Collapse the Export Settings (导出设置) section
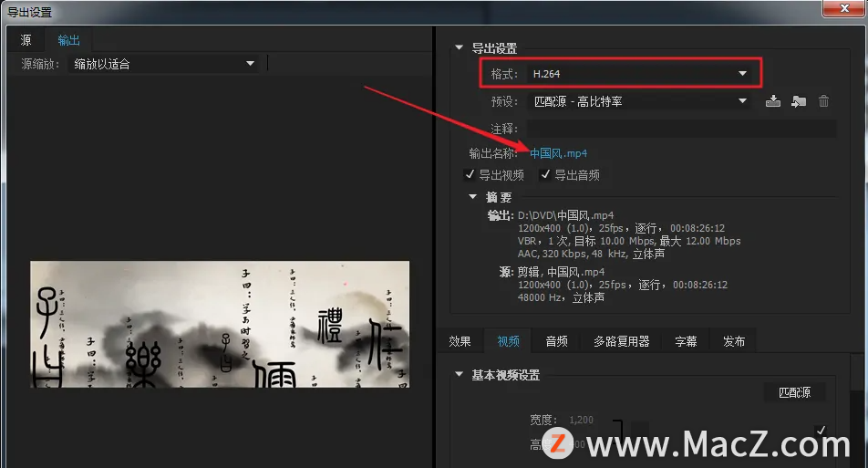Image resolution: width=868 pixels, height=468 pixels. (x=459, y=47)
